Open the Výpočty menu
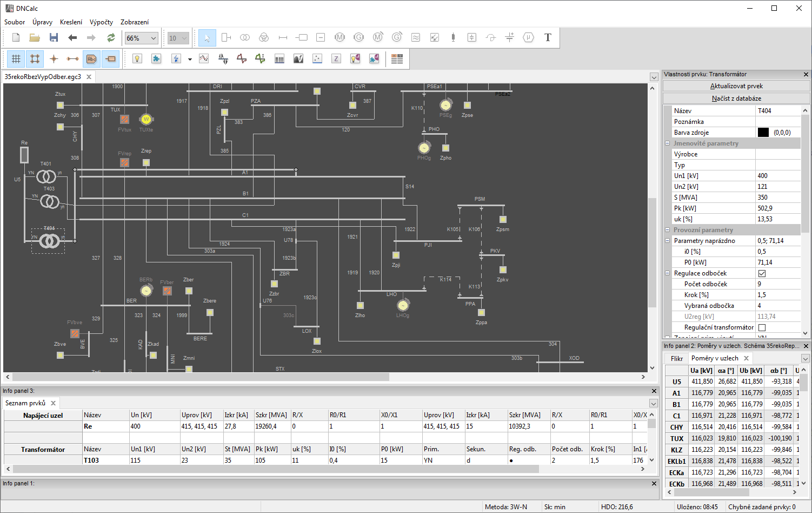Image resolution: width=812 pixels, height=513 pixels. pyautogui.click(x=101, y=22)
